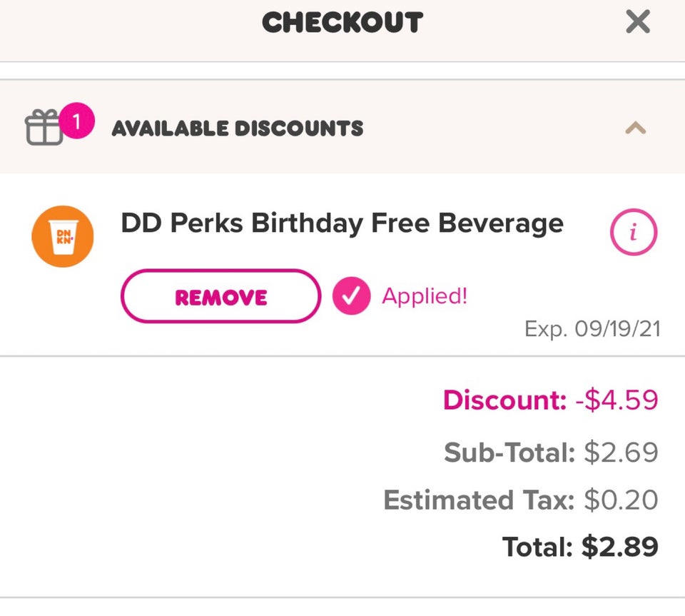The width and height of the screenshot is (685, 616).
Task: Tap the $2.89 total amount
Action: coord(619,547)
